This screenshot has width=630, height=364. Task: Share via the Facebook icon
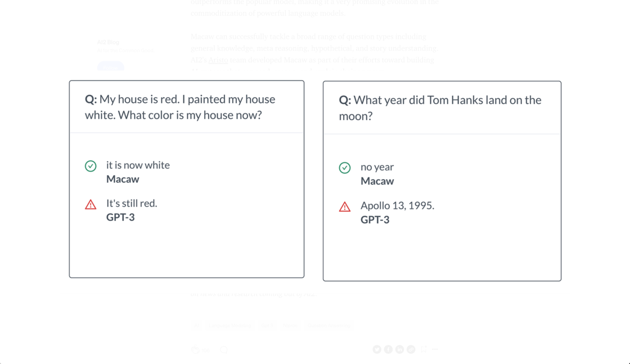[388, 349]
